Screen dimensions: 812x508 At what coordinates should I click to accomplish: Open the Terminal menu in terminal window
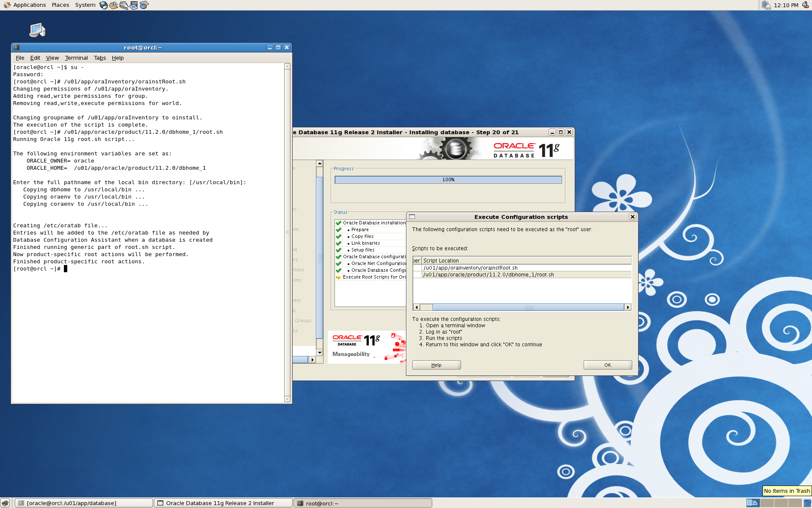click(x=75, y=57)
